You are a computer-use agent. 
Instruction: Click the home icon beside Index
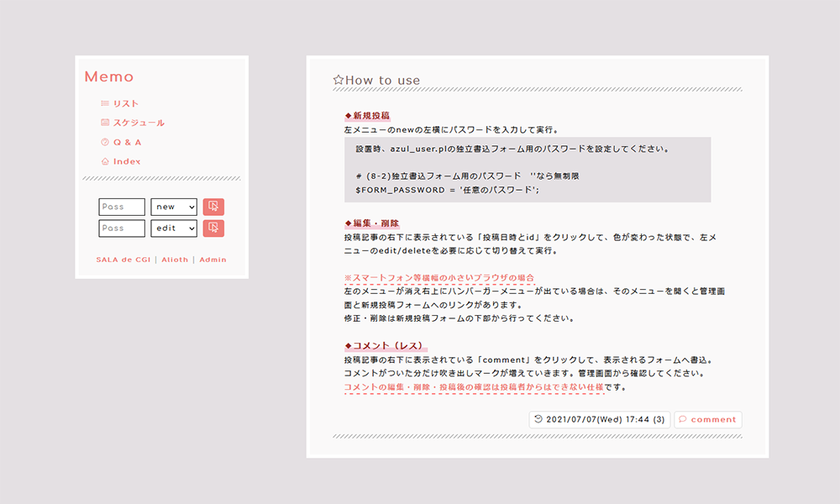click(105, 161)
